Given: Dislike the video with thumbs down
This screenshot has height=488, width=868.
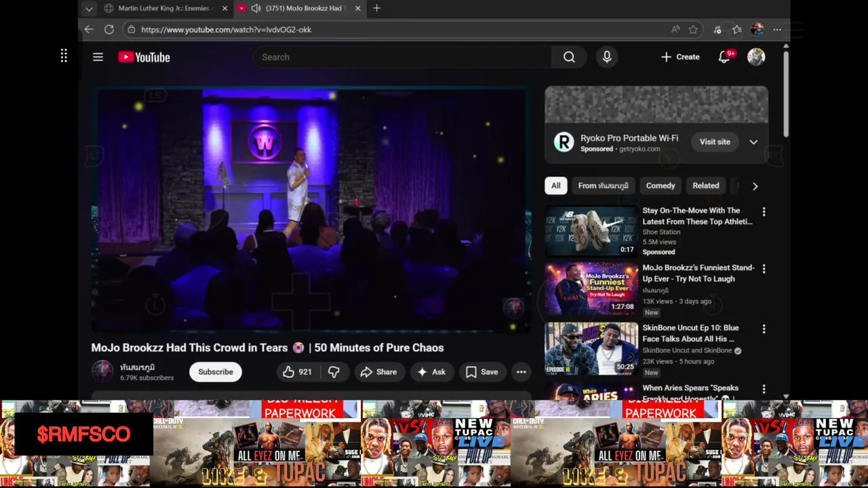Looking at the screenshot, I should coord(334,372).
